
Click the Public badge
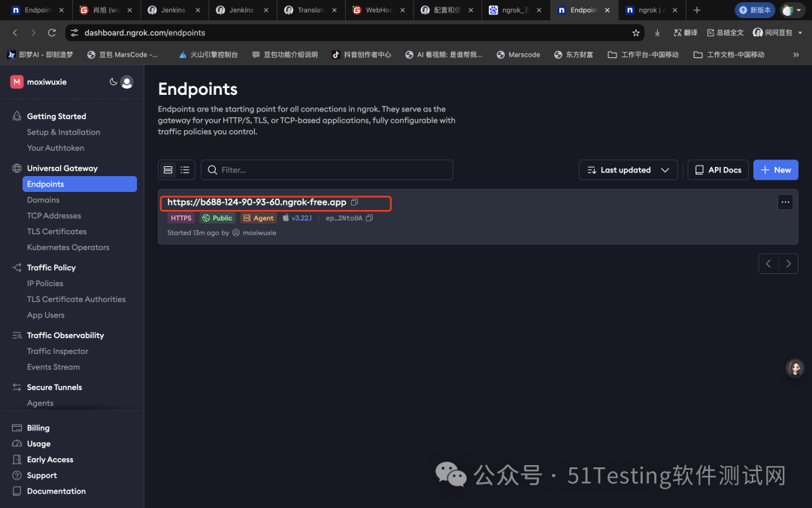pos(217,218)
